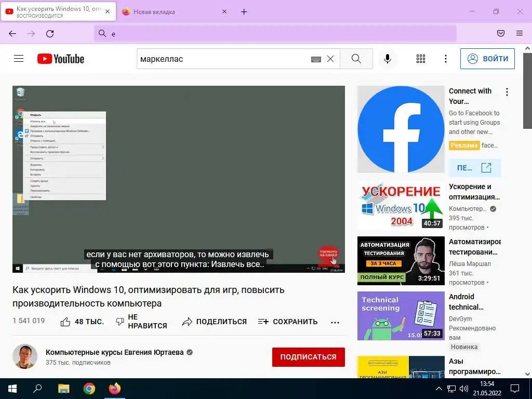Screen dimensions: 532x399
Task: Open the Ускорение Windows 10 2004 thumbnail
Action: pos(401,206)
